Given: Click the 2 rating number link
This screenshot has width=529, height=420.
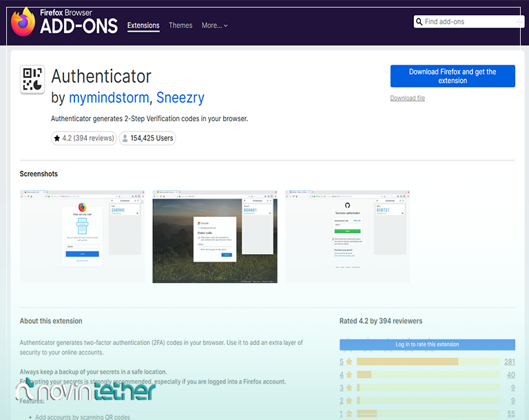Looking at the screenshot, I should pos(342,401).
